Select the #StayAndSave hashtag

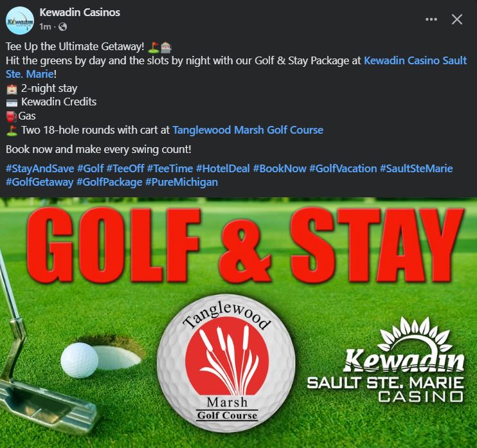(40, 169)
